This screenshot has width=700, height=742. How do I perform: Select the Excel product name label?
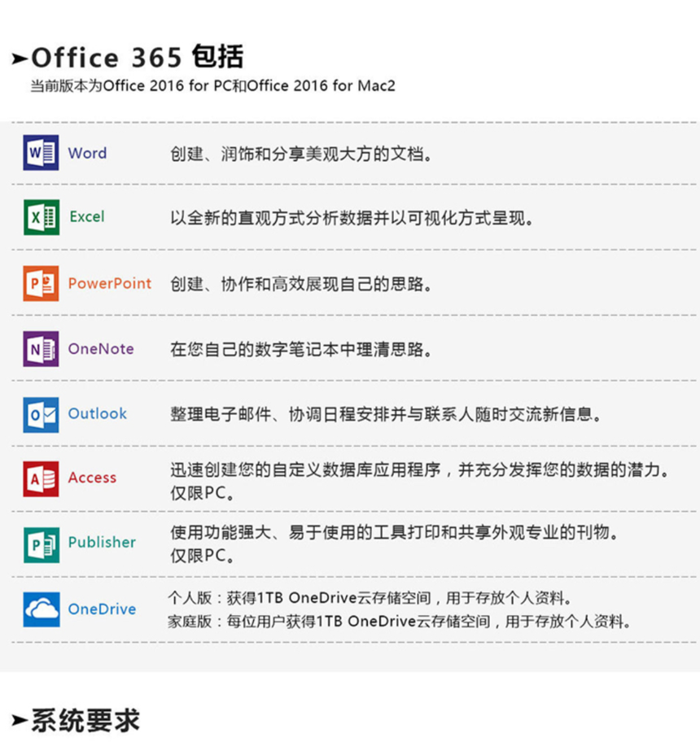pos(87,216)
